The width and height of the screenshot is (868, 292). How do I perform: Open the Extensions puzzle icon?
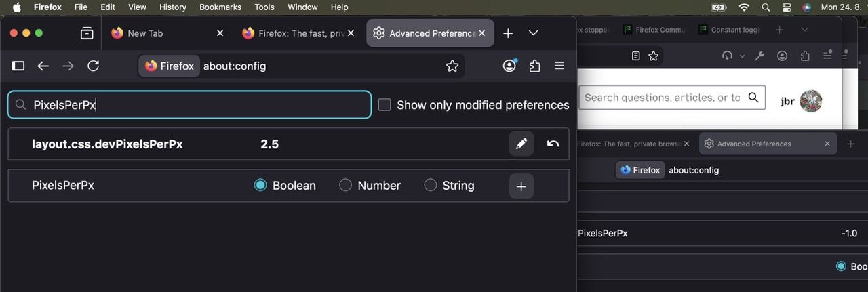(x=534, y=66)
